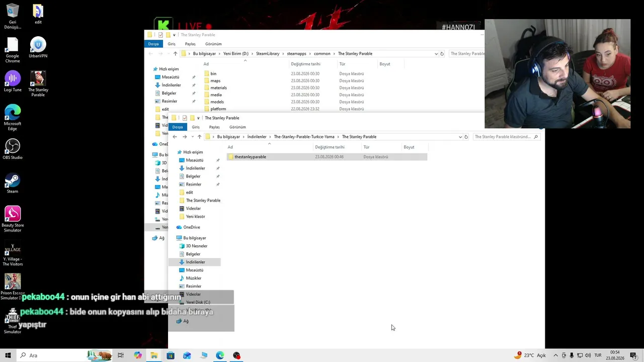This screenshot has height=362, width=644.
Task: Select Masaüstü under Hızlı erişim in front Explorer
Action: click(195, 160)
